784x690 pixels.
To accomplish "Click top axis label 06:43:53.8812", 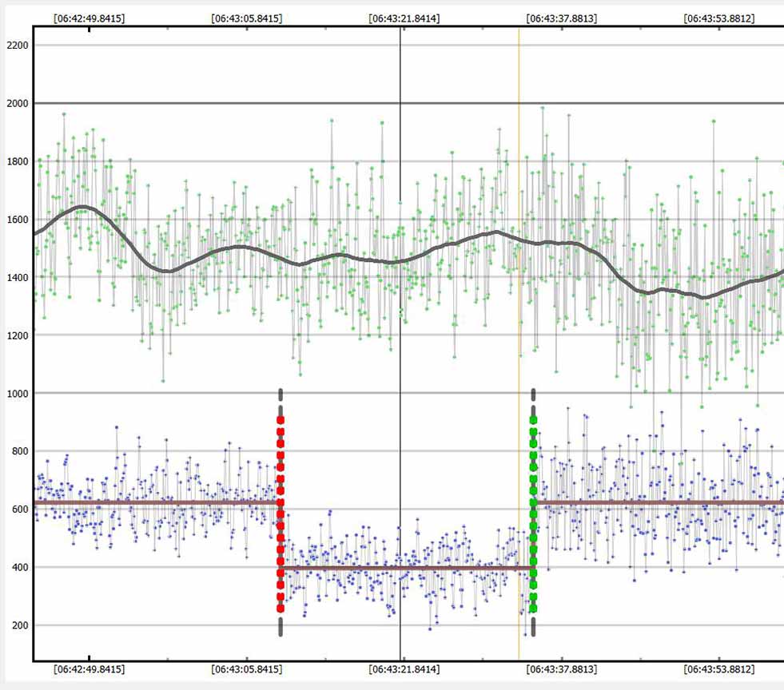I will (x=719, y=17).
